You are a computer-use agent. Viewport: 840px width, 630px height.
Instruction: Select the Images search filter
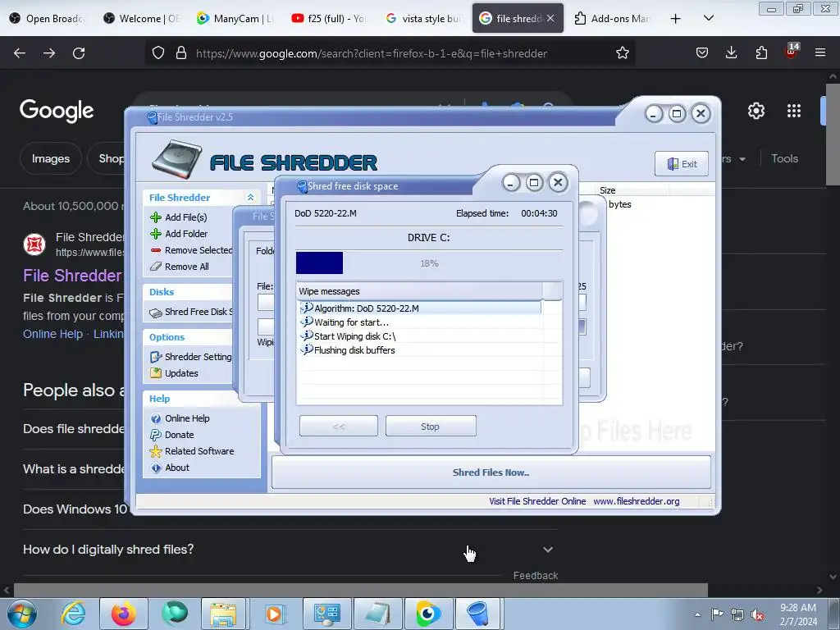tap(50, 158)
